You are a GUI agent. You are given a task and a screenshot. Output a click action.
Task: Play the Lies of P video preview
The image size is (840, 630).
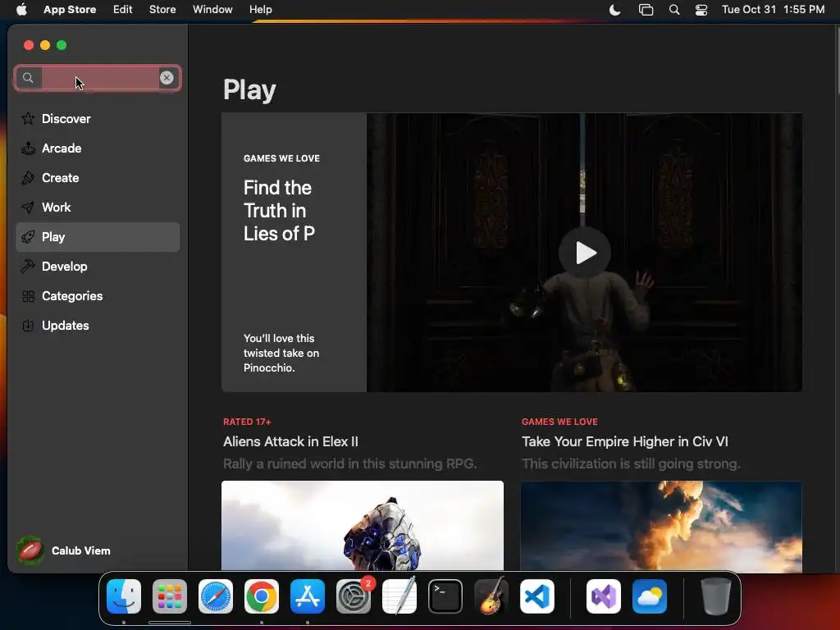(x=584, y=253)
